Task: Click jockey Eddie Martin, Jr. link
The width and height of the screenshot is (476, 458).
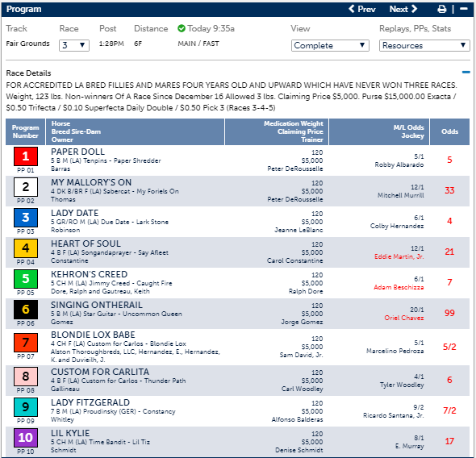Action: tap(399, 256)
